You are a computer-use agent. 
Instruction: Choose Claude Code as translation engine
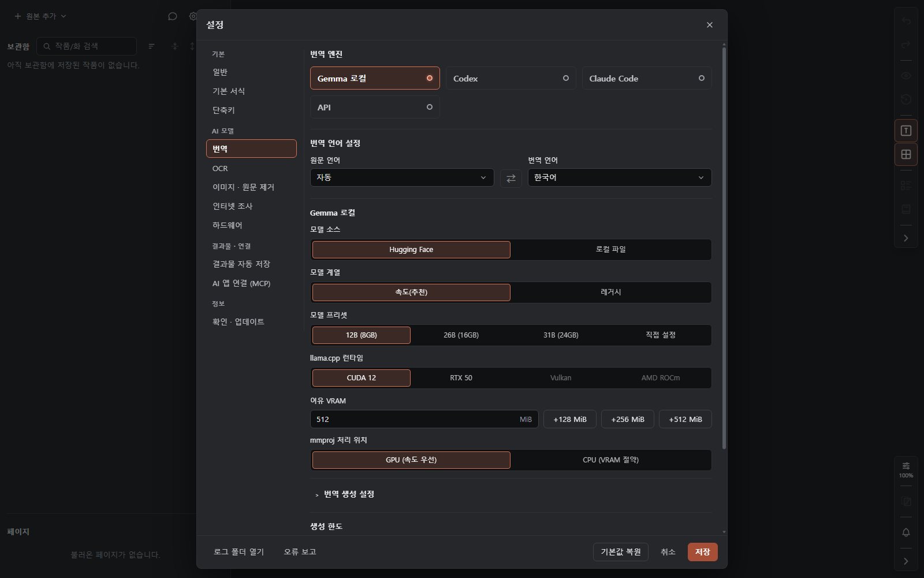(647, 78)
